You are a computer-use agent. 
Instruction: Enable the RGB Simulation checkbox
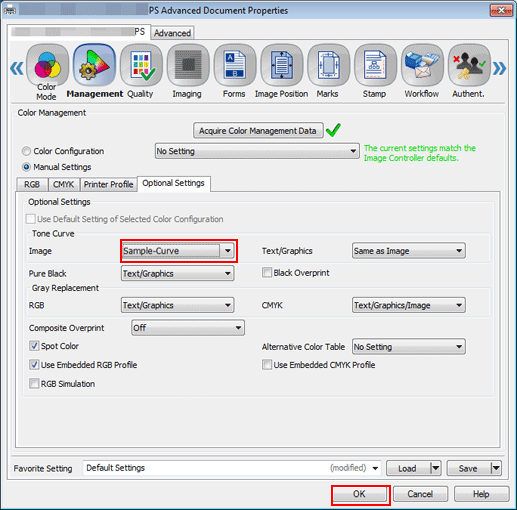click(x=34, y=384)
